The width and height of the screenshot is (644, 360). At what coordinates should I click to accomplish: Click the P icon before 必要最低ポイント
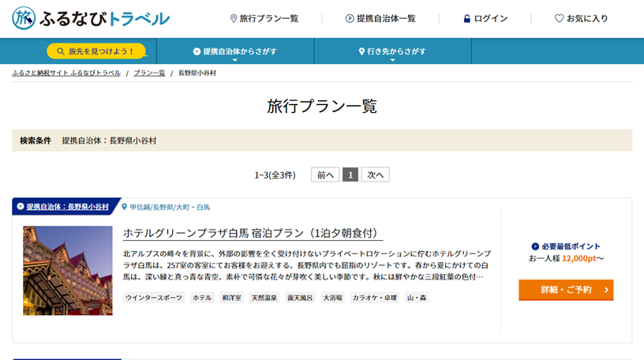pyautogui.click(x=535, y=246)
